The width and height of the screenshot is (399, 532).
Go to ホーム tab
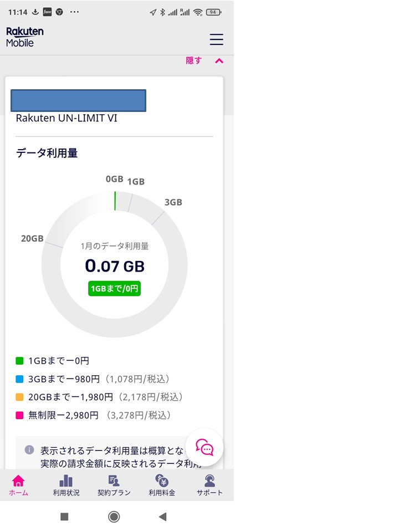coord(18,485)
